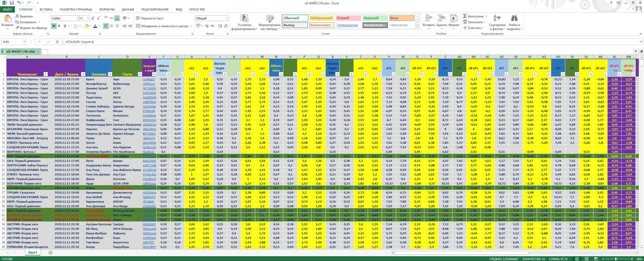This screenshot has height=261, width=644.
Task: Open the Формат cells menu
Action: click(454, 22)
